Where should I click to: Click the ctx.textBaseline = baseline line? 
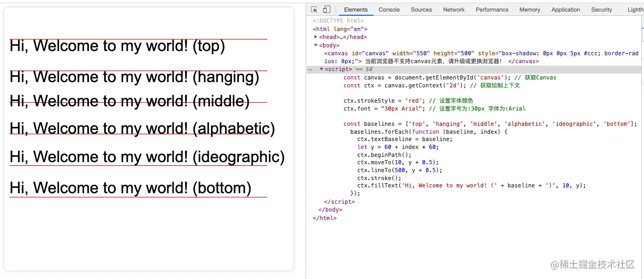tap(405, 139)
